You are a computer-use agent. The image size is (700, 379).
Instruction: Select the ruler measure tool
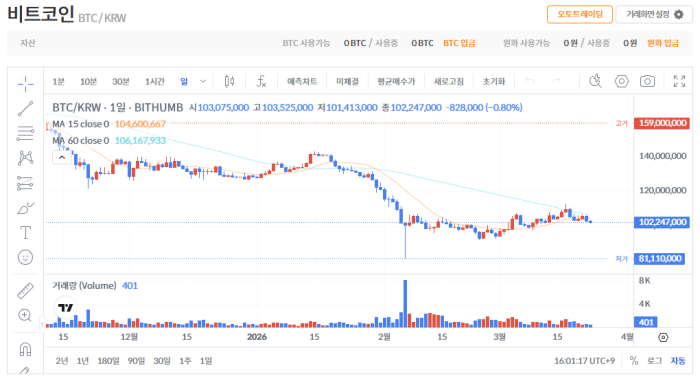point(25,291)
